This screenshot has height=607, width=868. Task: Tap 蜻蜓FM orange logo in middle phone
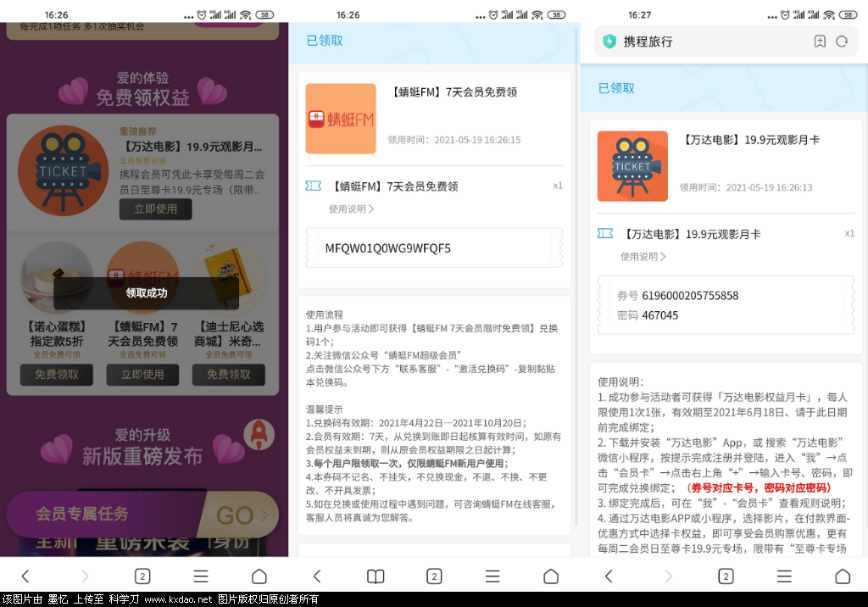pos(341,119)
